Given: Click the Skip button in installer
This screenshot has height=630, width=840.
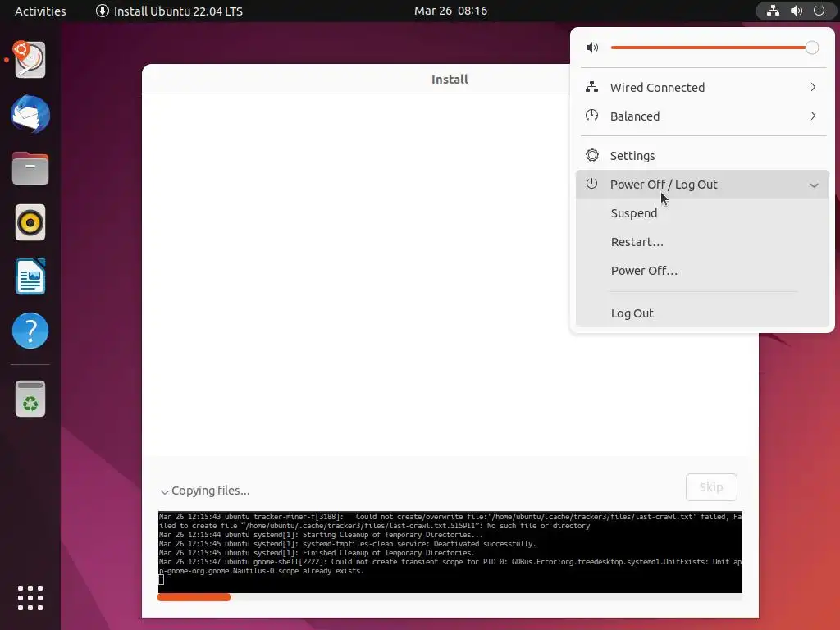Looking at the screenshot, I should tap(711, 487).
